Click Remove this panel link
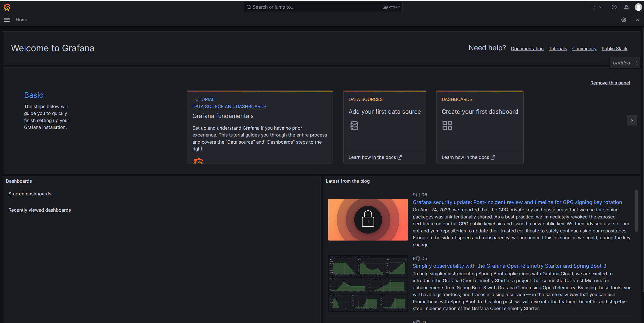644x323 pixels. tap(610, 83)
